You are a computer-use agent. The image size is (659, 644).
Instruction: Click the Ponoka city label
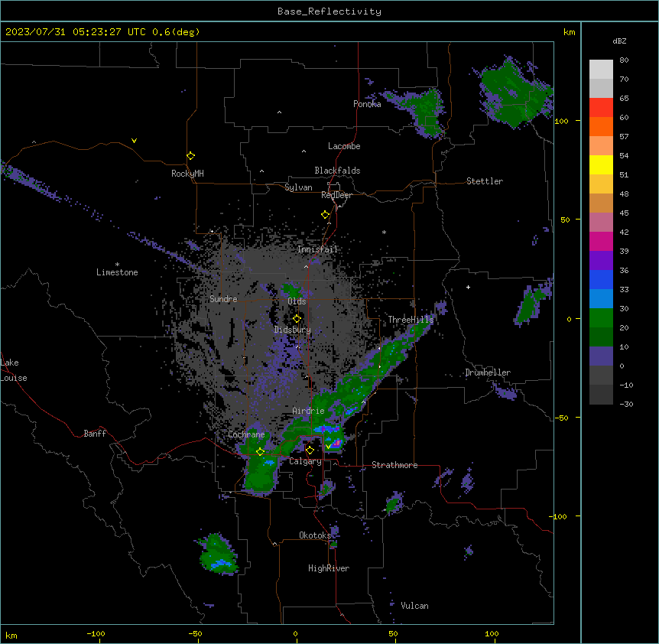(367, 104)
